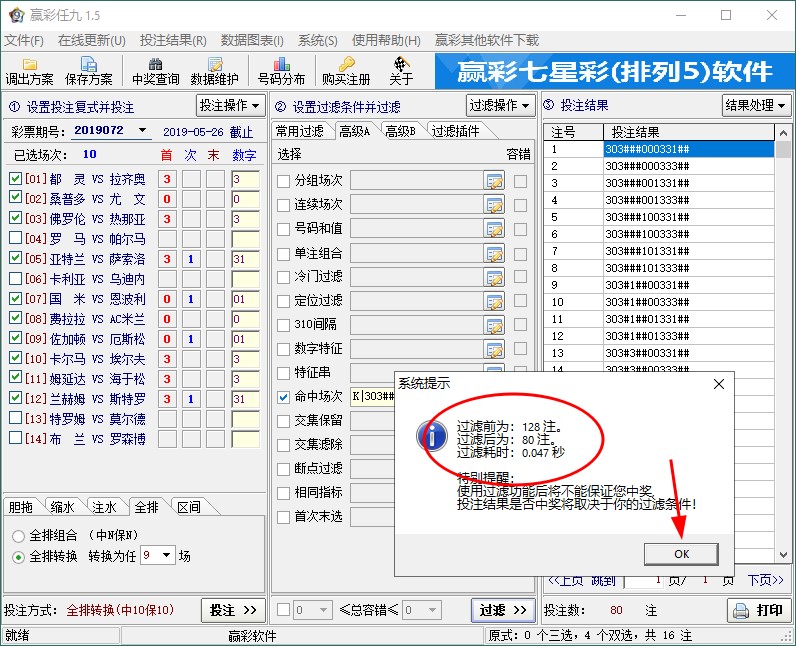
Task: Open the 数据图表 menu
Action: point(252,41)
